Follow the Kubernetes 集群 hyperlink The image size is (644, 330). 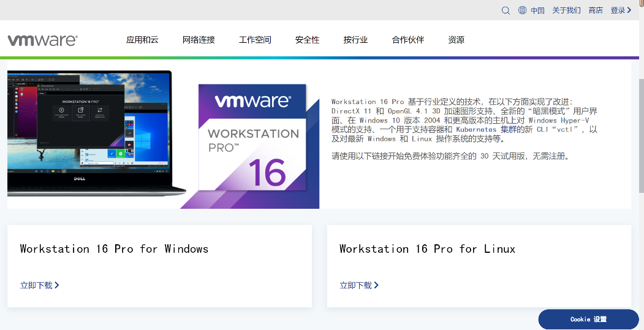487,129
